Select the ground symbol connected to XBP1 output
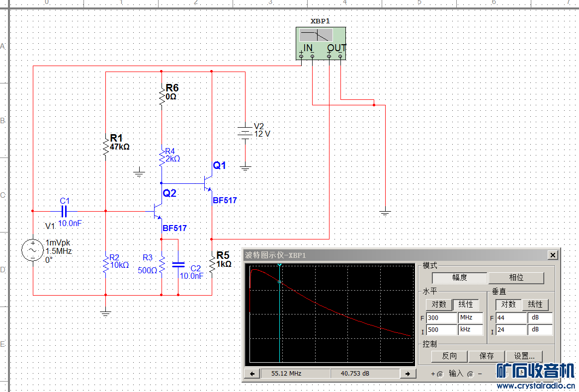 [x=385, y=212]
